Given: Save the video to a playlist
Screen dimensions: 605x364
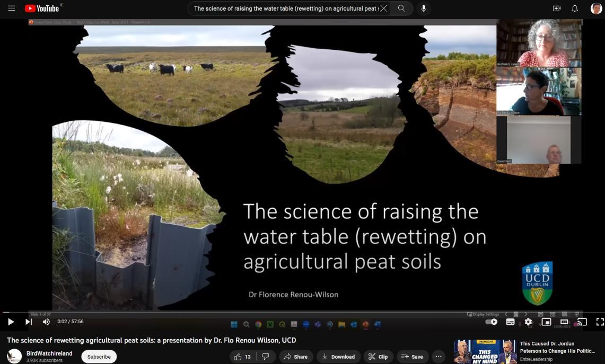Looking at the screenshot, I should (x=412, y=357).
